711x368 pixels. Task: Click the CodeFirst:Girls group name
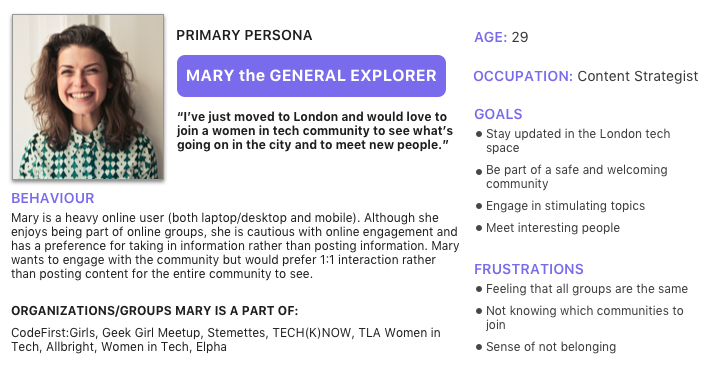click(x=54, y=333)
